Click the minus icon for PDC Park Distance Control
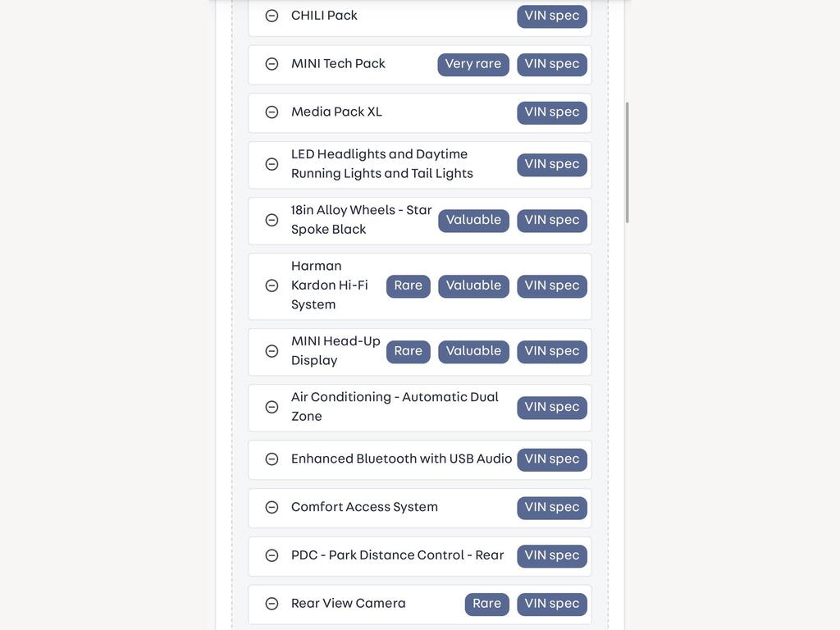Viewport: 840px width, 630px height. [272, 555]
